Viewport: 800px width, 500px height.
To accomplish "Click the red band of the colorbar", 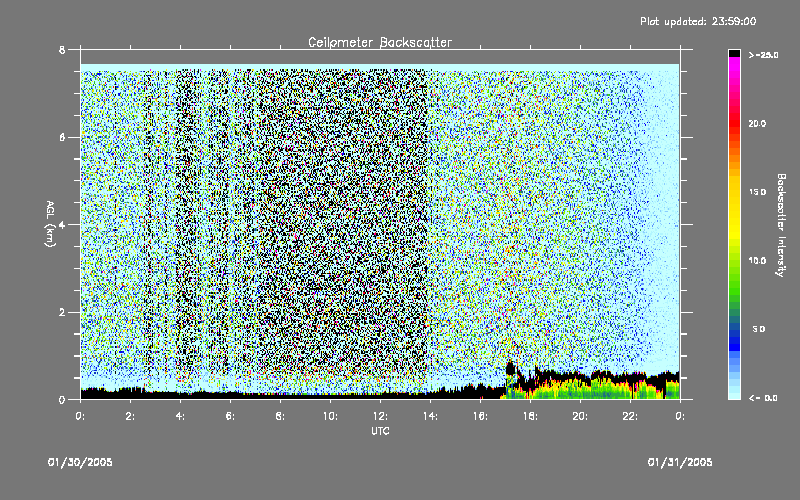I will tap(734, 122).
